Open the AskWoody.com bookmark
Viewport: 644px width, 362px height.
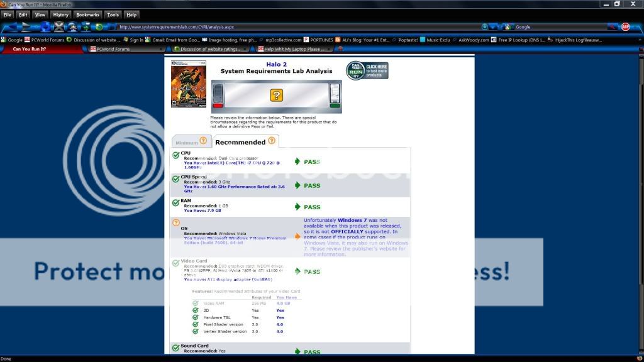point(470,40)
